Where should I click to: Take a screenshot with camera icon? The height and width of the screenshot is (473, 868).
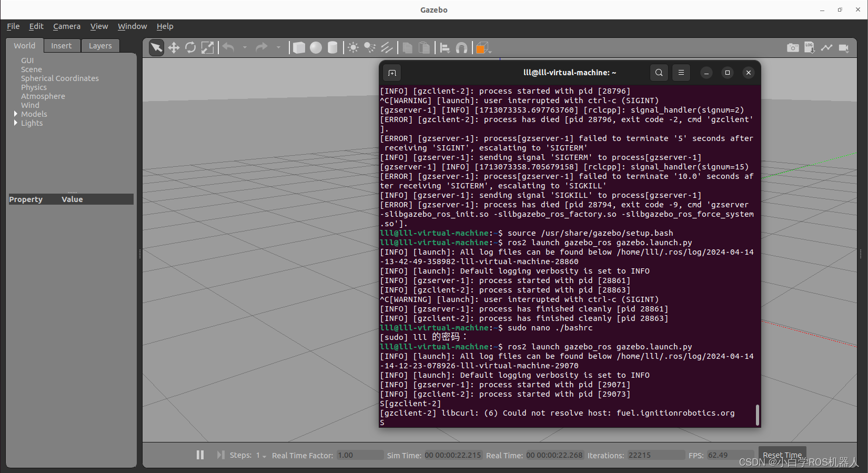(793, 48)
